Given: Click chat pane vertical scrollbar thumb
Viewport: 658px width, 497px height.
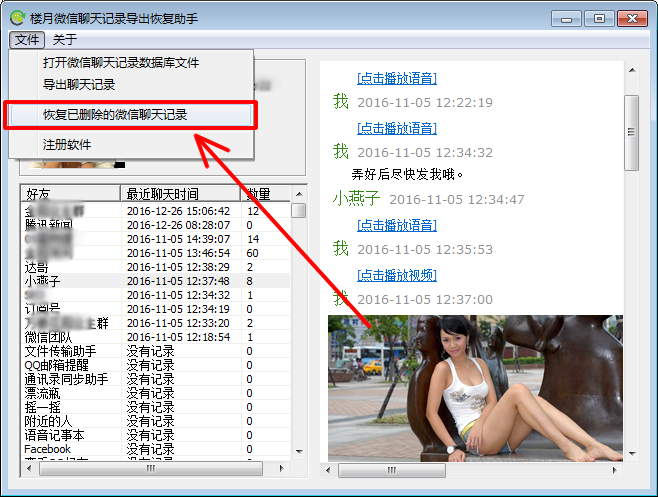Looking at the screenshot, I should [632, 133].
